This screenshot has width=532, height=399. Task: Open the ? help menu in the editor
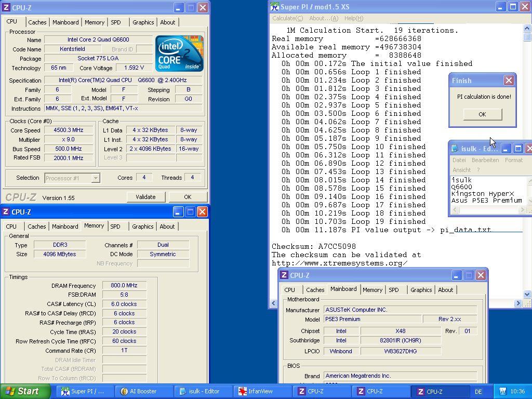coord(478,170)
